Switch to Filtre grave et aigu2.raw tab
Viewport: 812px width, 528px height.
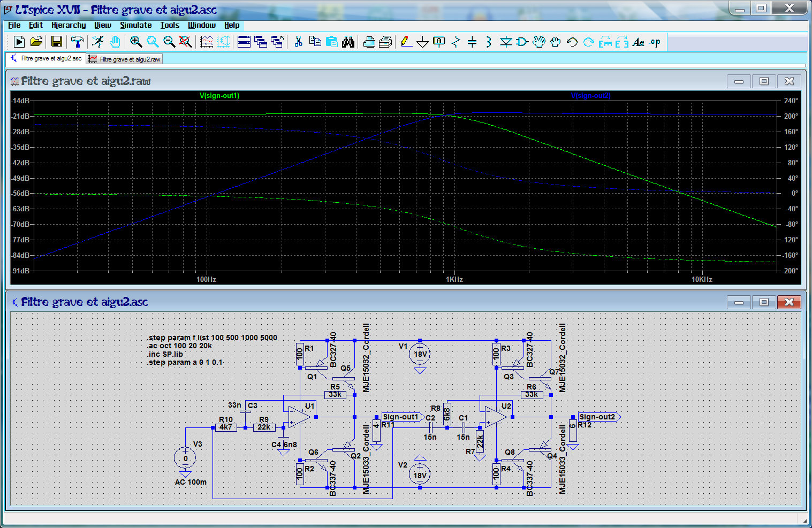coord(124,59)
